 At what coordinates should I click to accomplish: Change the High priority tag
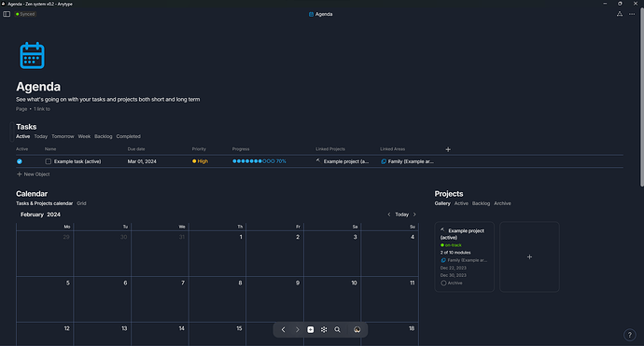click(x=200, y=161)
